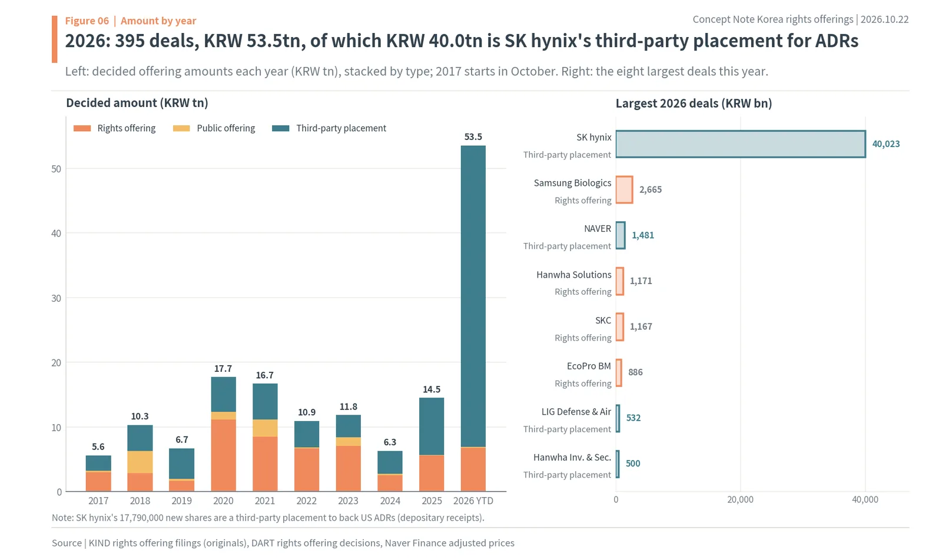Click the SK hynix horizontal bar
Image resolution: width=942 pixels, height=560 pixels.
741,144
